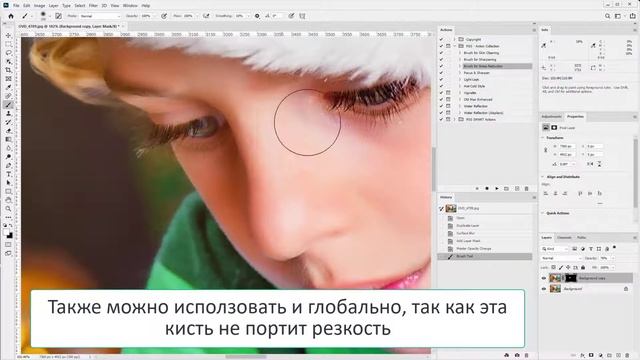The width and height of the screenshot is (640, 360).
Task: Lock all with padlock in Layers
Action: tap(583, 267)
